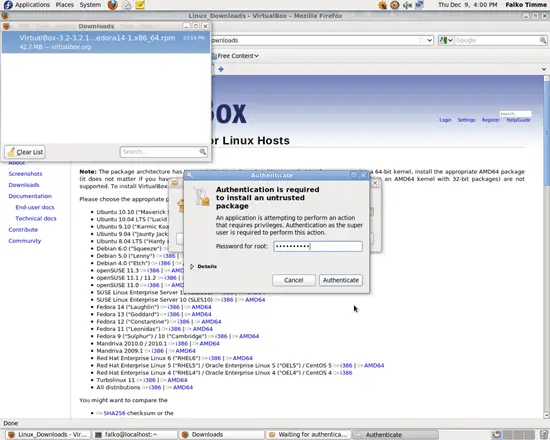Screen dimensions: 550x440
Task: Open the Technical docs link
Action: [36, 219]
